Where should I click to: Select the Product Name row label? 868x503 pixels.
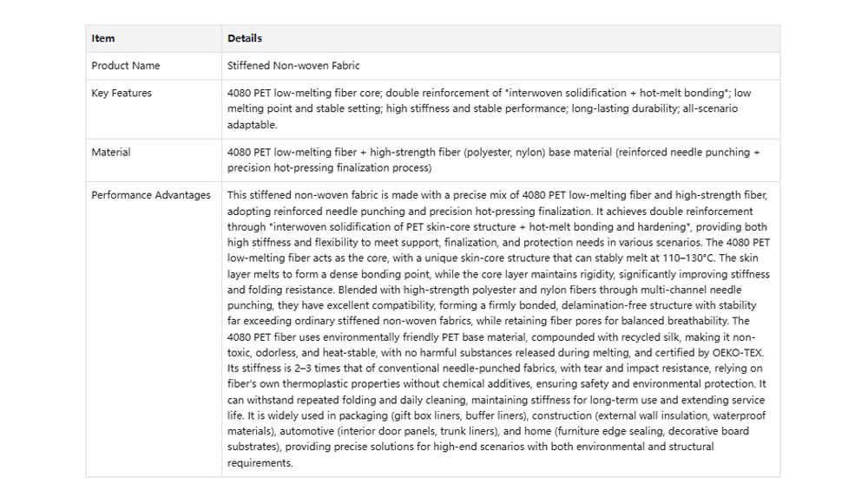pyautogui.click(x=126, y=66)
